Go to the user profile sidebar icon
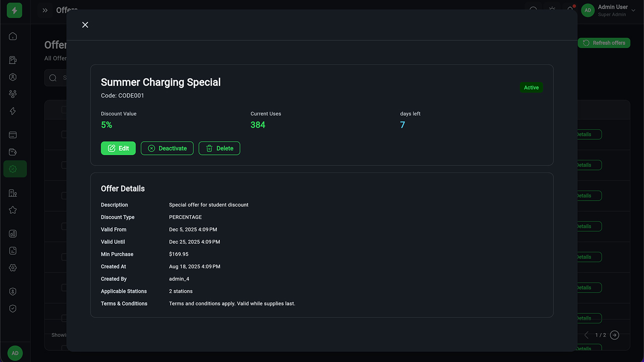Screen dimensions: 644x362 pos(13,77)
